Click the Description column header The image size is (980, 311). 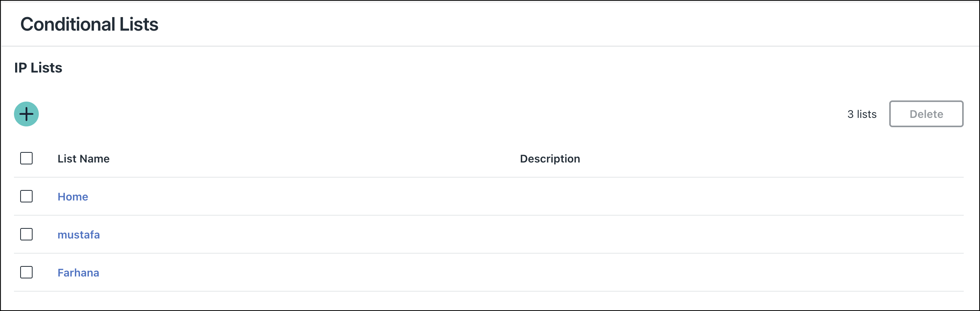click(551, 159)
